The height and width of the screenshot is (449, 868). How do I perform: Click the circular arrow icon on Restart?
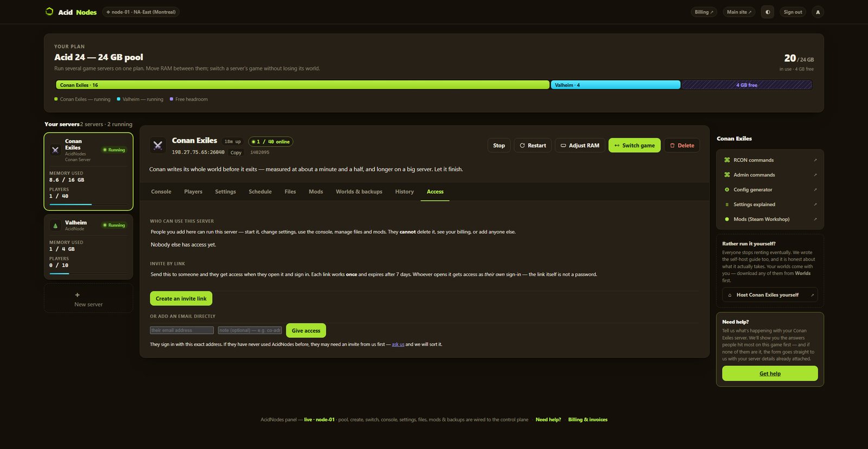tap(522, 146)
